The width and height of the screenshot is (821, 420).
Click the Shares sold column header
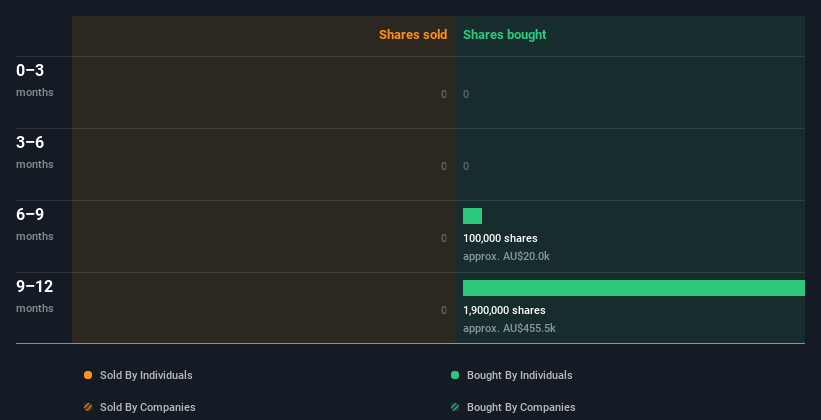point(413,35)
